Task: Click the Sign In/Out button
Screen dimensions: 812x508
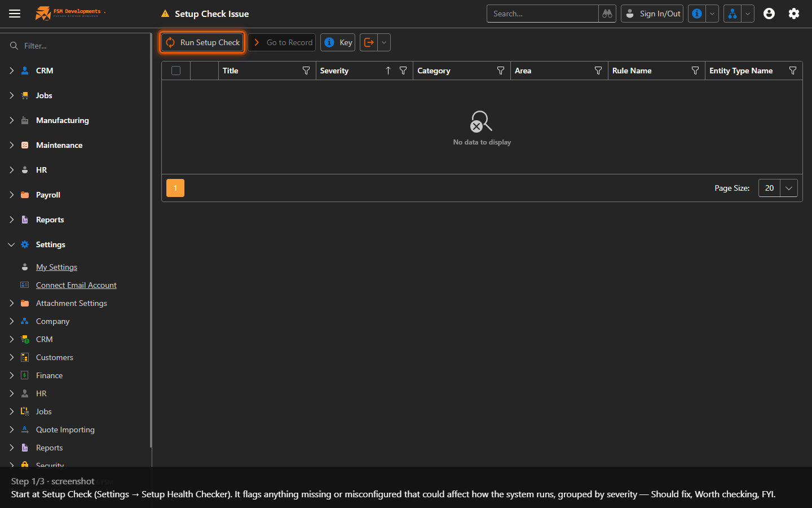Action: click(652, 14)
